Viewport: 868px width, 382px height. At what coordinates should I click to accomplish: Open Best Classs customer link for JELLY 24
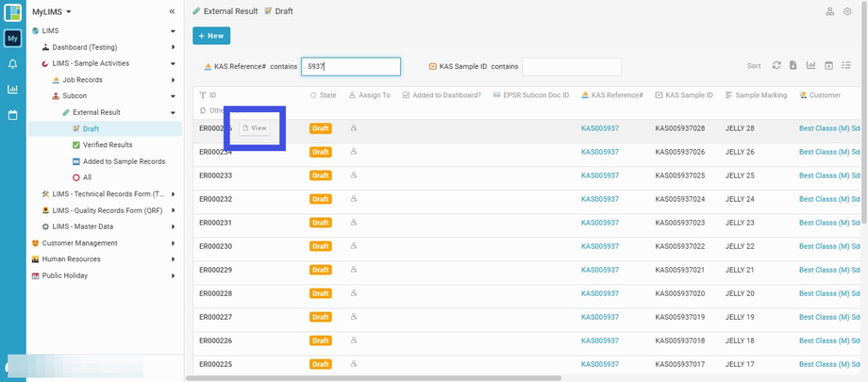830,199
